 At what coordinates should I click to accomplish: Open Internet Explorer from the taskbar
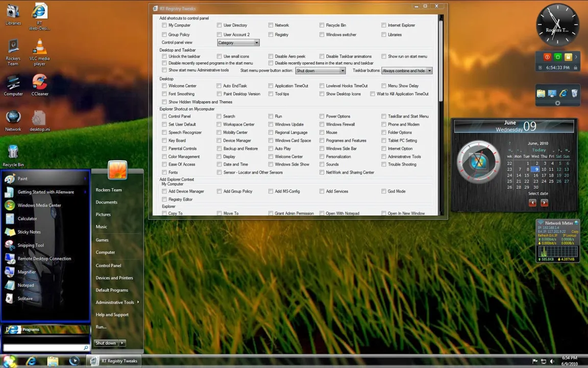(31, 361)
